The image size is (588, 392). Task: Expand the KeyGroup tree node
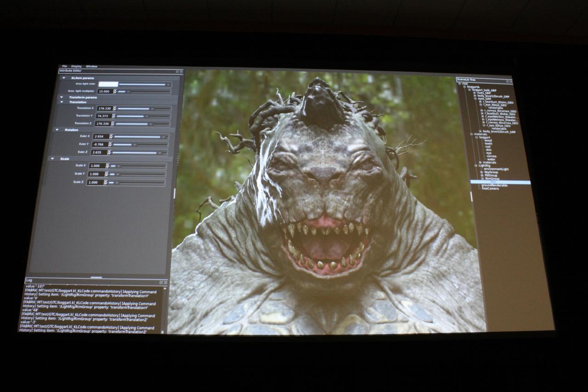(481, 172)
